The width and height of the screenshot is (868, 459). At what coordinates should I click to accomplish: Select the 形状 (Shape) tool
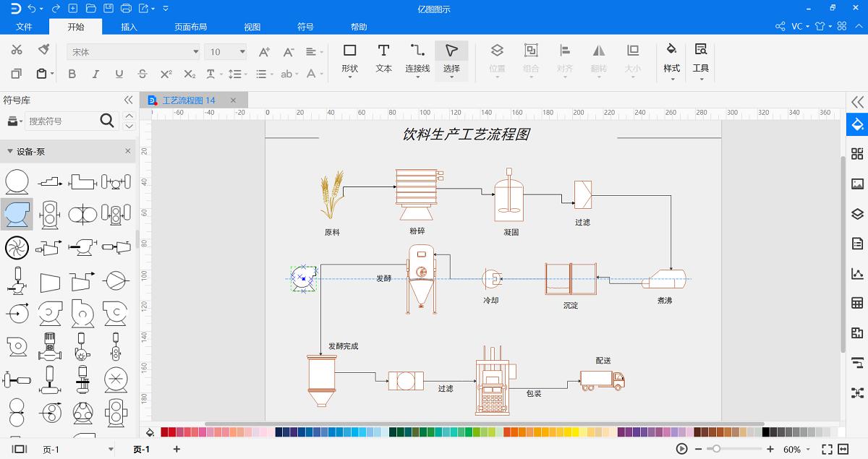pyautogui.click(x=349, y=58)
